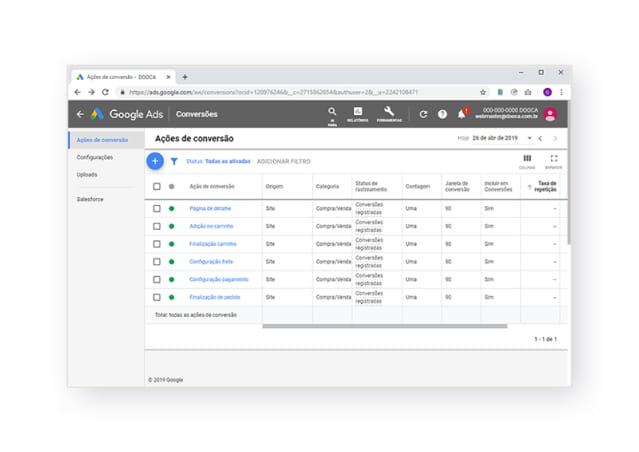
Task: Click the horizontal table scrollbar
Action: pos(385,326)
